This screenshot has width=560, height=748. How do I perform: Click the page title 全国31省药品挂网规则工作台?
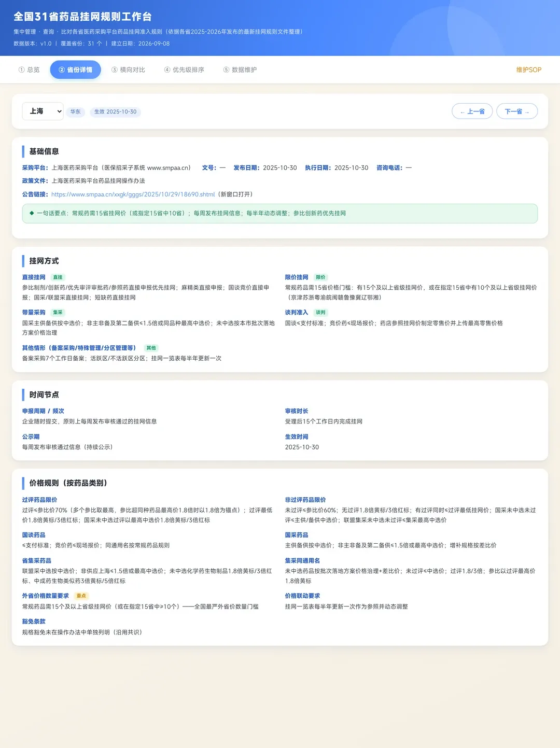point(83,17)
